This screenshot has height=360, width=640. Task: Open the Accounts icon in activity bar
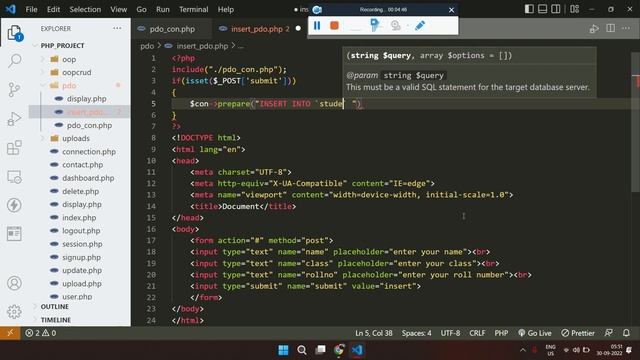click(x=15, y=283)
